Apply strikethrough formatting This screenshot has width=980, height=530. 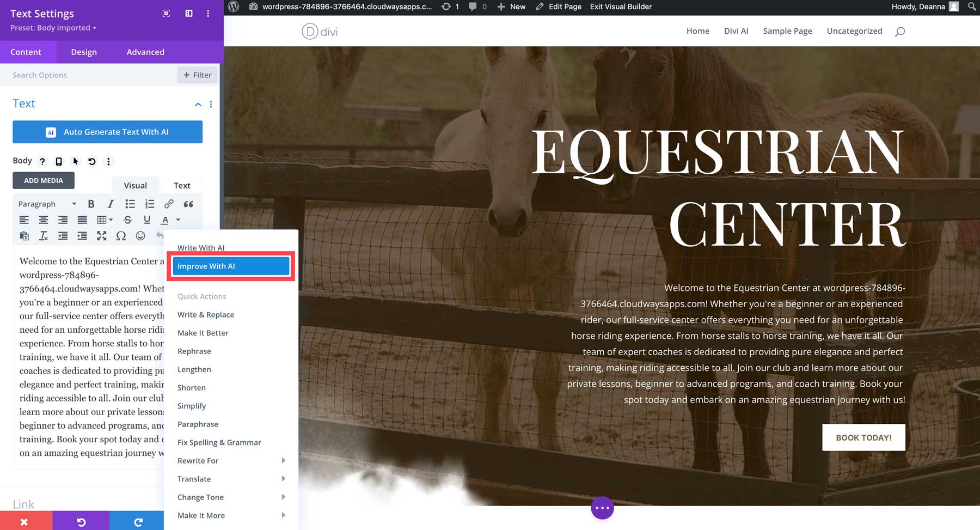[127, 220]
